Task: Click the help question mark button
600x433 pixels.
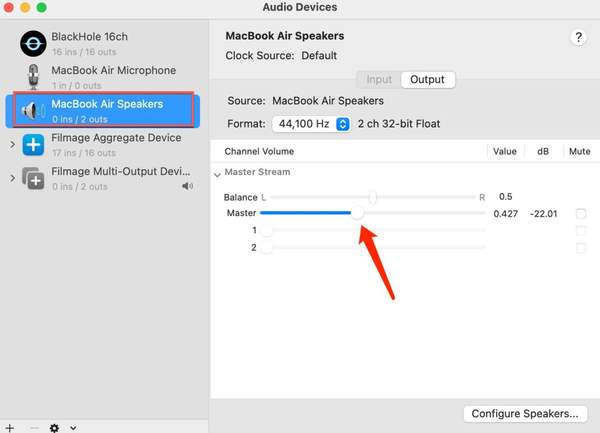Action: [578, 37]
